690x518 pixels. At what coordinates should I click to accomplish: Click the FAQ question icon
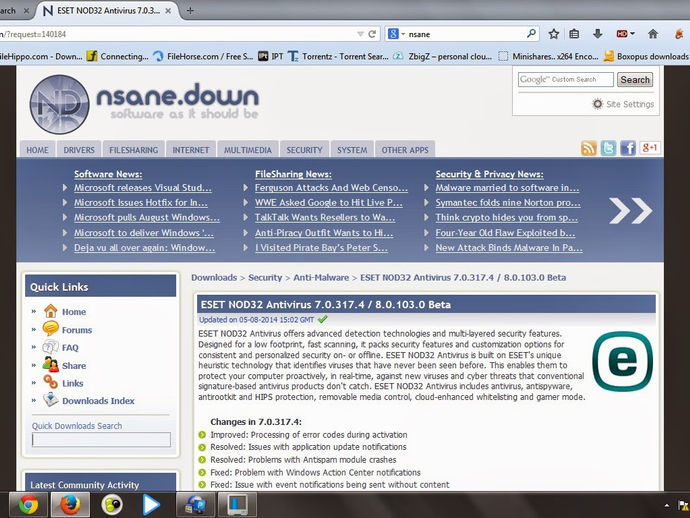pos(51,347)
